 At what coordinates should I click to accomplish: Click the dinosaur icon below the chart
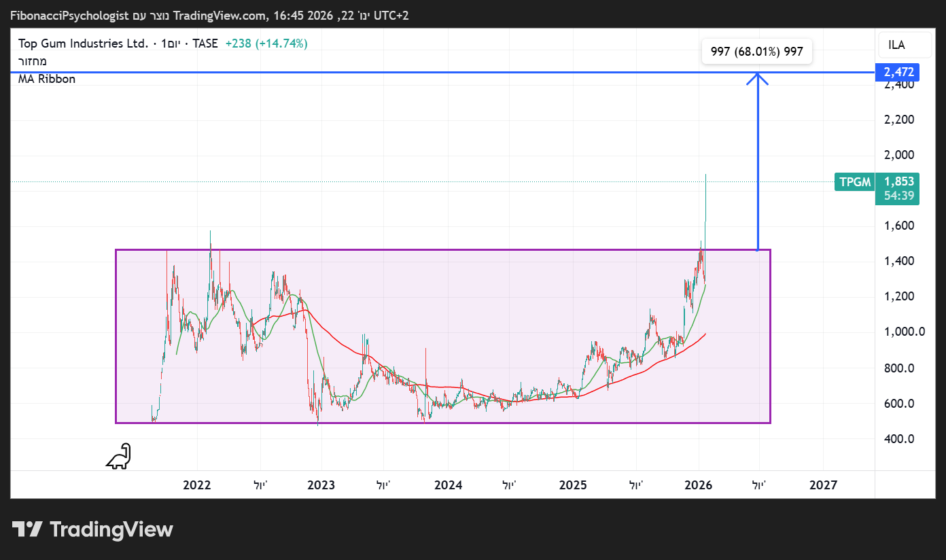pos(118,456)
